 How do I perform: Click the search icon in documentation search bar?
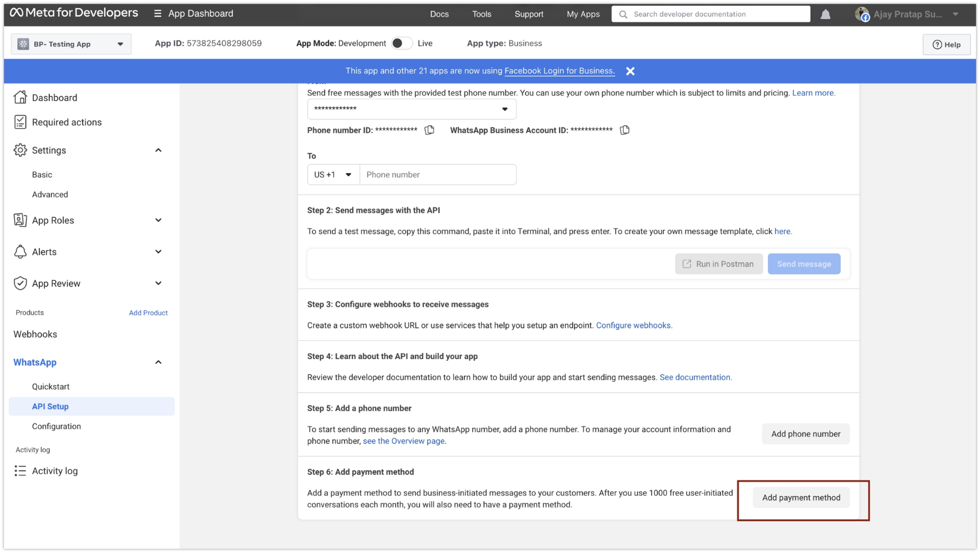622,14
